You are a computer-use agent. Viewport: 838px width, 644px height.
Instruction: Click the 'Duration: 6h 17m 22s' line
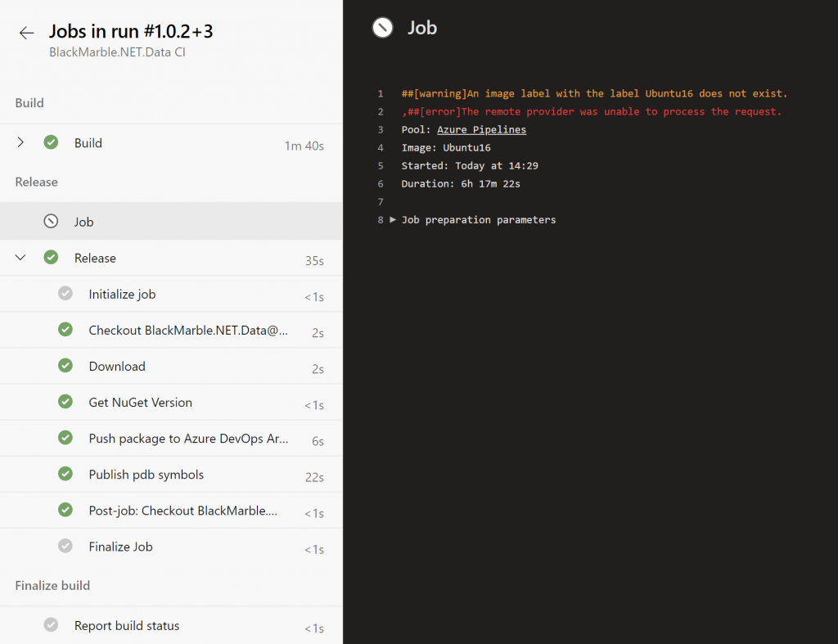pos(461,184)
